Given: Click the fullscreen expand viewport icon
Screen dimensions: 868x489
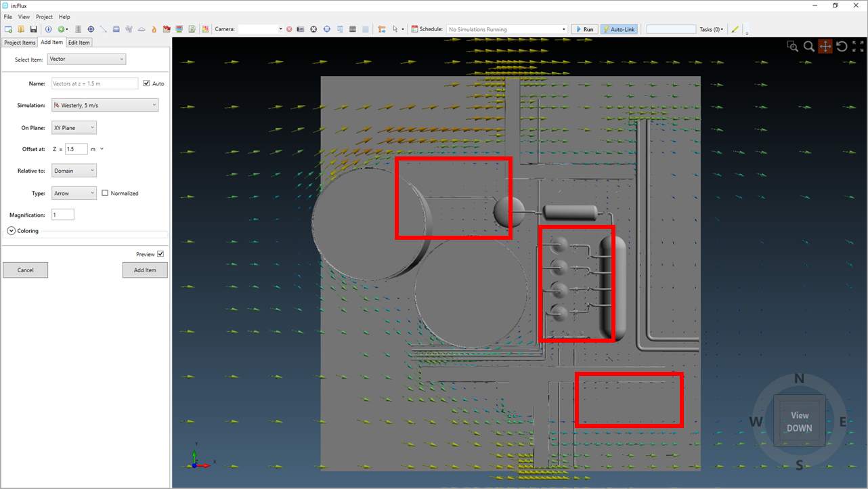Looking at the screenshot, I should tap(858, 46).
